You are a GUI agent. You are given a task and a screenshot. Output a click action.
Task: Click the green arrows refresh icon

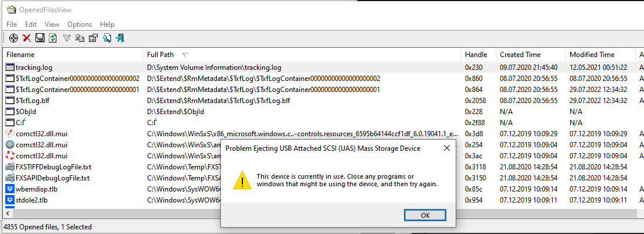click(52, 38)
